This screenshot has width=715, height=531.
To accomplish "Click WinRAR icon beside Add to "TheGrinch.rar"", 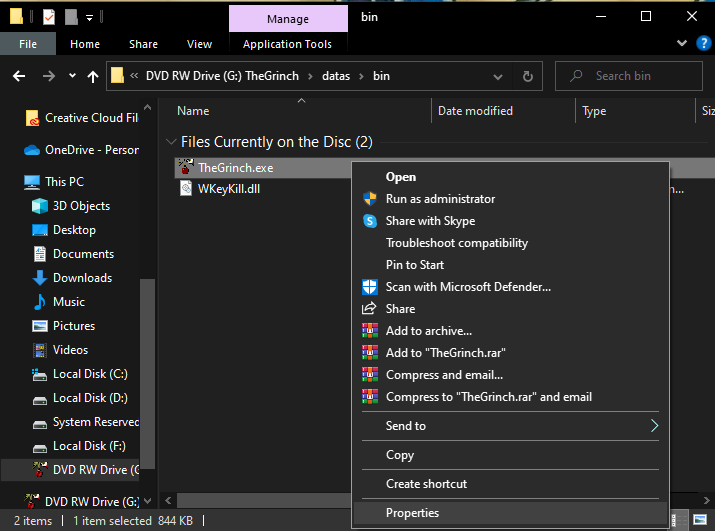I will tap(370, 353).
